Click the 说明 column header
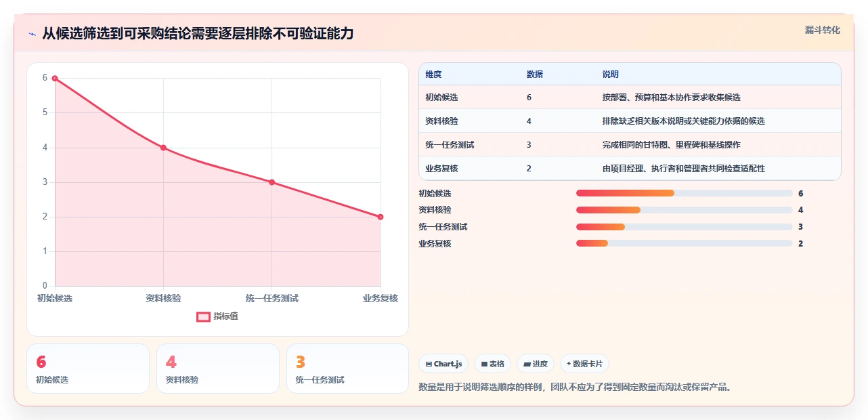 click(x=610, y=75)
